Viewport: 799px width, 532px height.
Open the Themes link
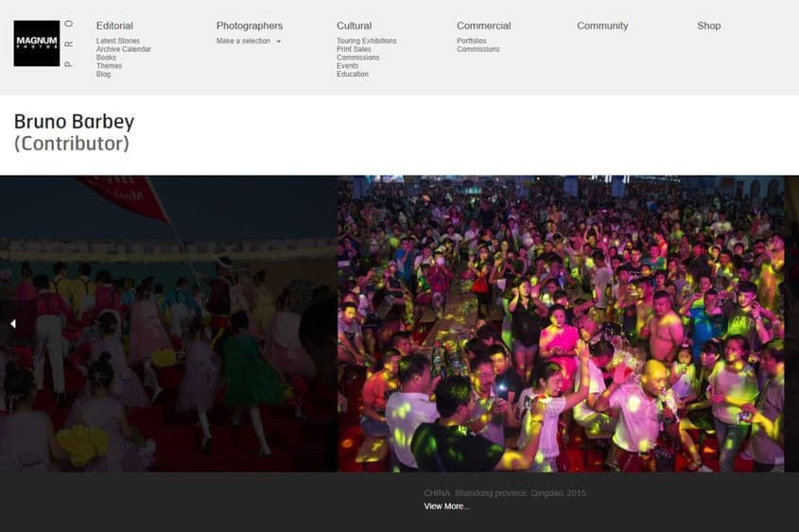109,66
